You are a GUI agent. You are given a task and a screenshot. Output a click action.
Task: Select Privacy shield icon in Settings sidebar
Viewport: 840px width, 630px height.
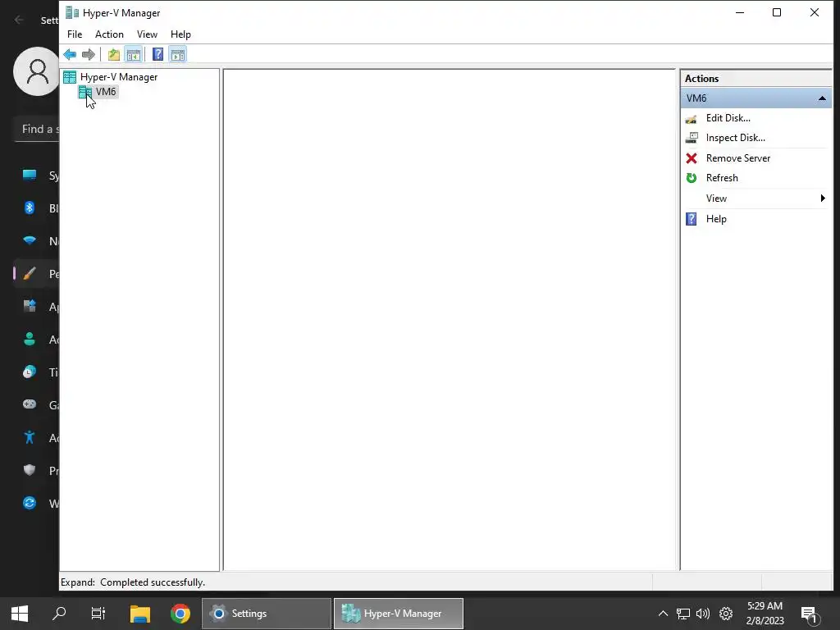(x=30, y=470)
